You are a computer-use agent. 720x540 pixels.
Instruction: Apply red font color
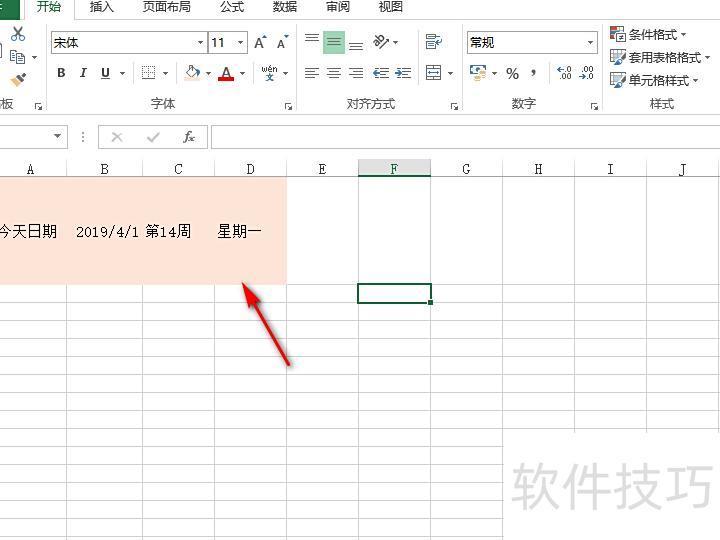click(226, 73)
